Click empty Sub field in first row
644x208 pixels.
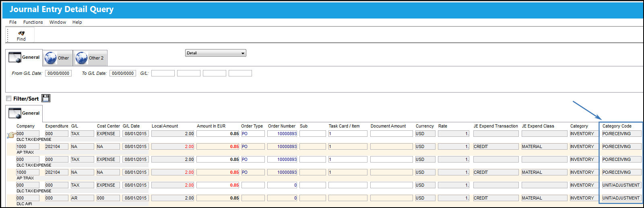pos(313,134)
